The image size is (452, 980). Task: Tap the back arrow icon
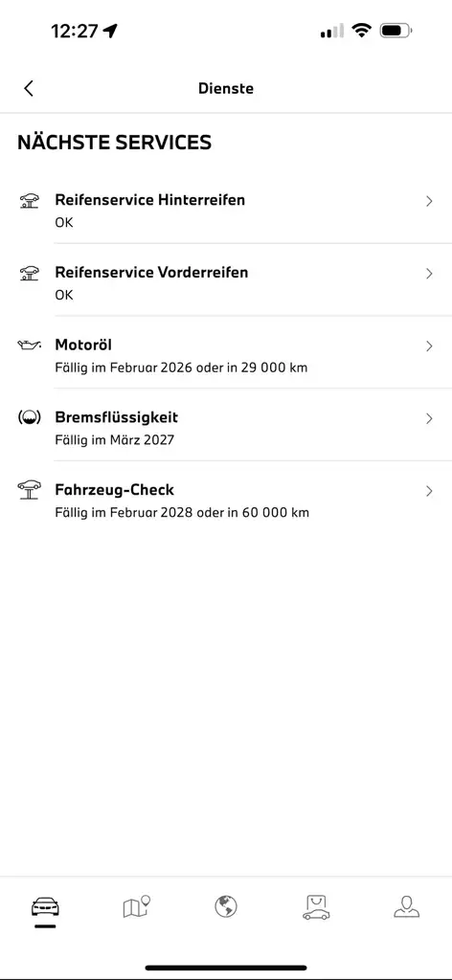(28, 88)
